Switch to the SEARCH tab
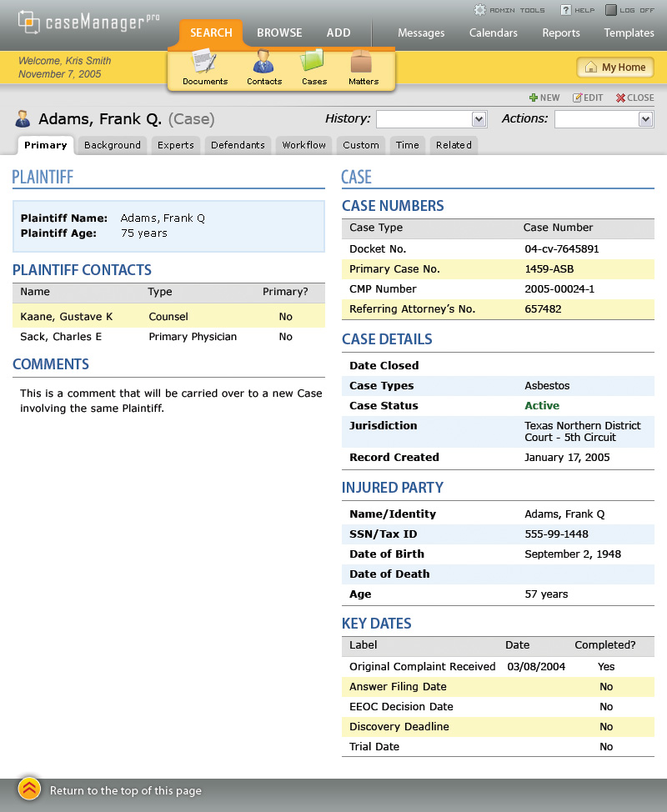Image resolution: width=667 pixels, height=812 pixels. click(x=211, y=33)
